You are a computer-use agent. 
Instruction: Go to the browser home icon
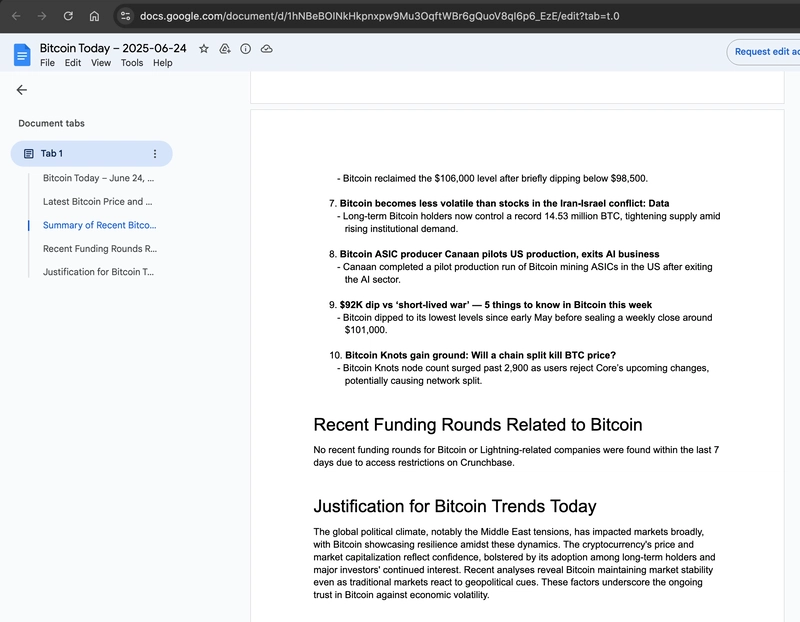[94, 16]
